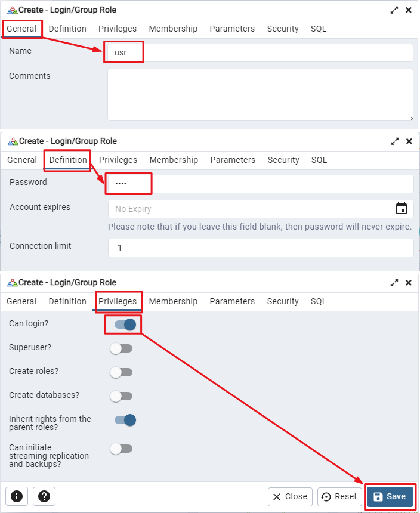Disable Inherit rights from parent roles
The image size is (420, 513).
click(125, 420)
